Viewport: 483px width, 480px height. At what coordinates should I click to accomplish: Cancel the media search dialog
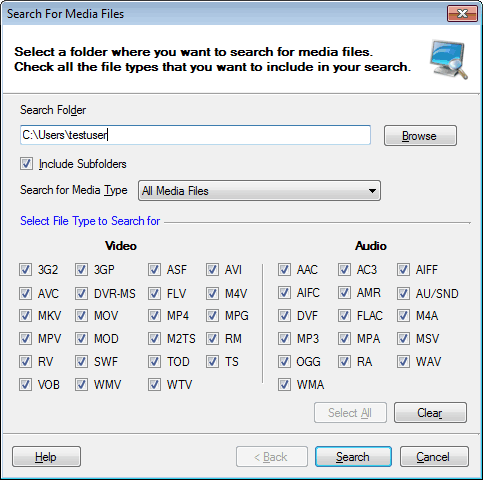tap(434, 457)
